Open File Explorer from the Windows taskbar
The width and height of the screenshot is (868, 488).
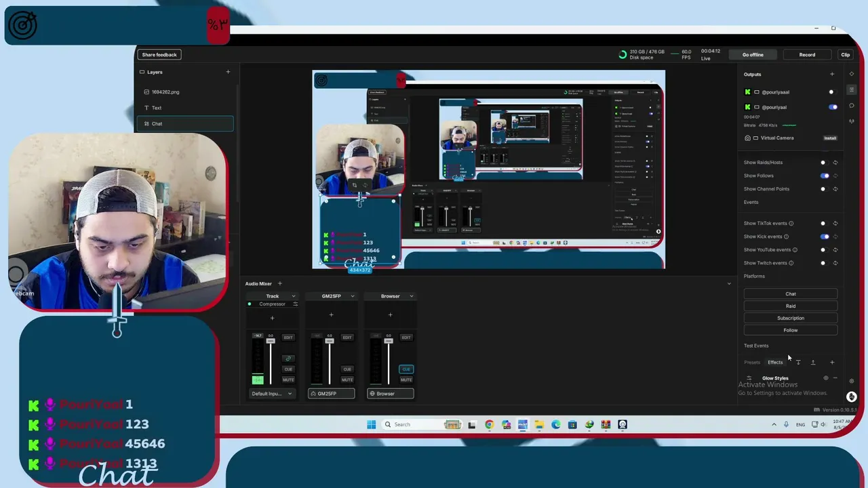tap(539, 425)
